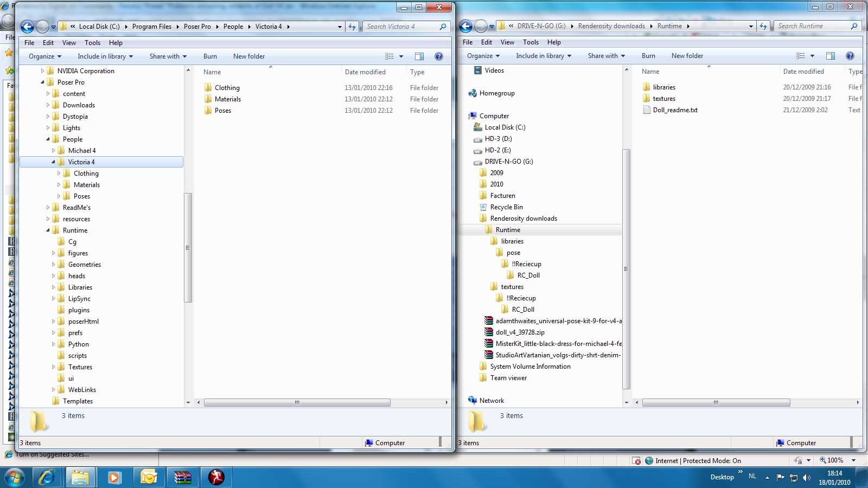Open WinRAR from the taskbar

(182, 477)
